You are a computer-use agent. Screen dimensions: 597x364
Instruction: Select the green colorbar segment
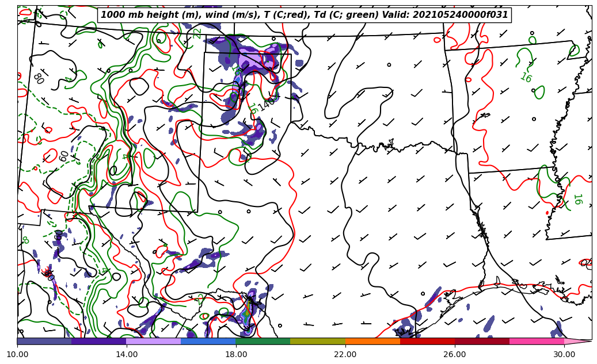(x=263, y=341)
